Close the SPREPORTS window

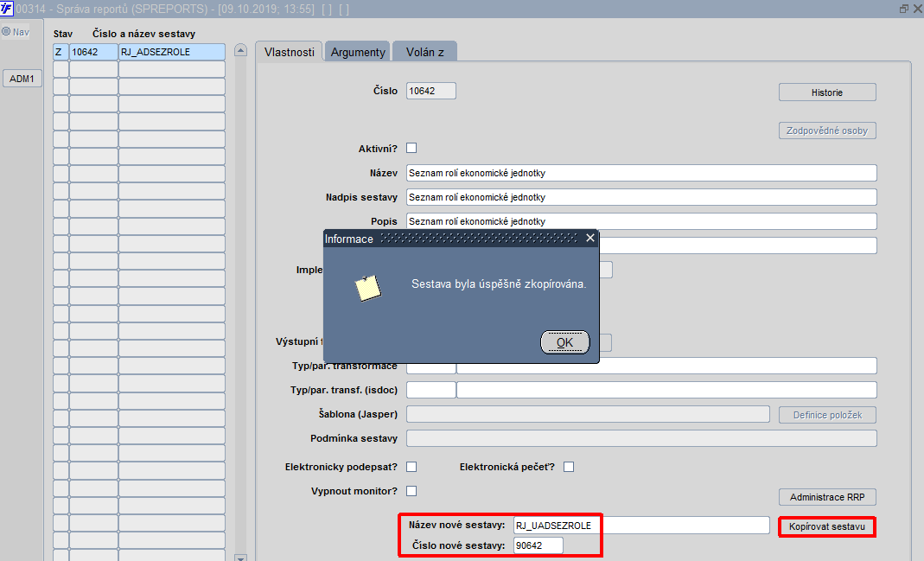(918, 9)
